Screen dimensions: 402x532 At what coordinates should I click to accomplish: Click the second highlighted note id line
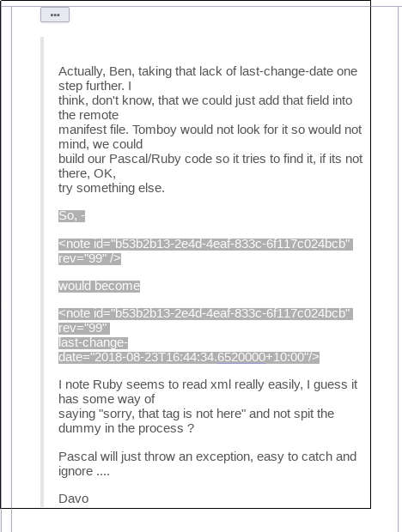point(205,313)
